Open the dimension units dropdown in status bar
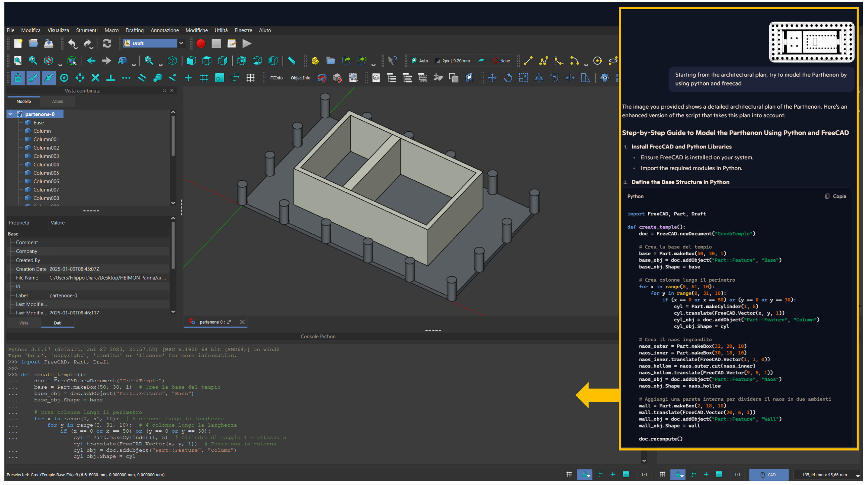 click(858, 475)
